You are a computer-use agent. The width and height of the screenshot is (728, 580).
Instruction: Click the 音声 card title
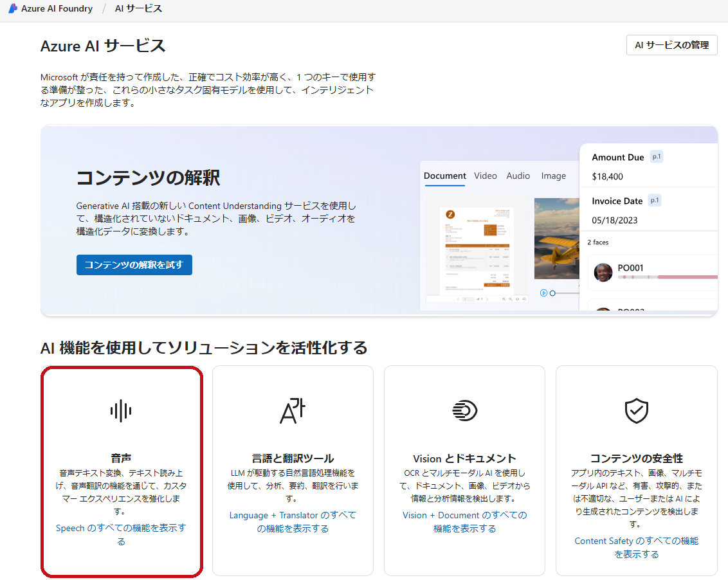(121, 458)
